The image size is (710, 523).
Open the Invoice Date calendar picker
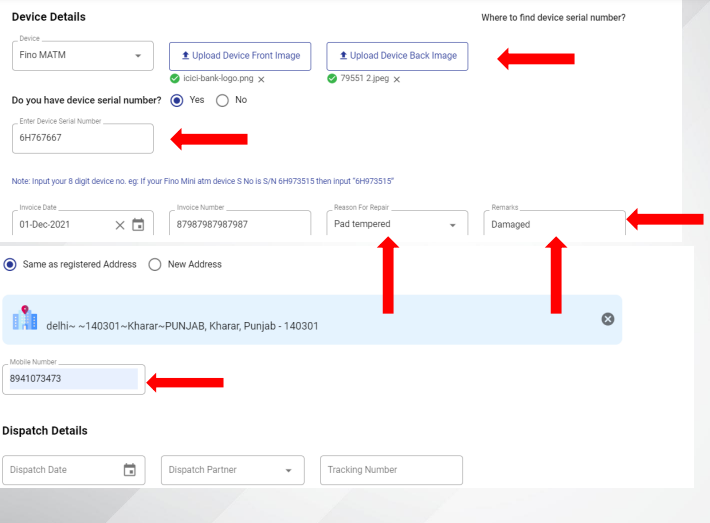tap(138, 225)
